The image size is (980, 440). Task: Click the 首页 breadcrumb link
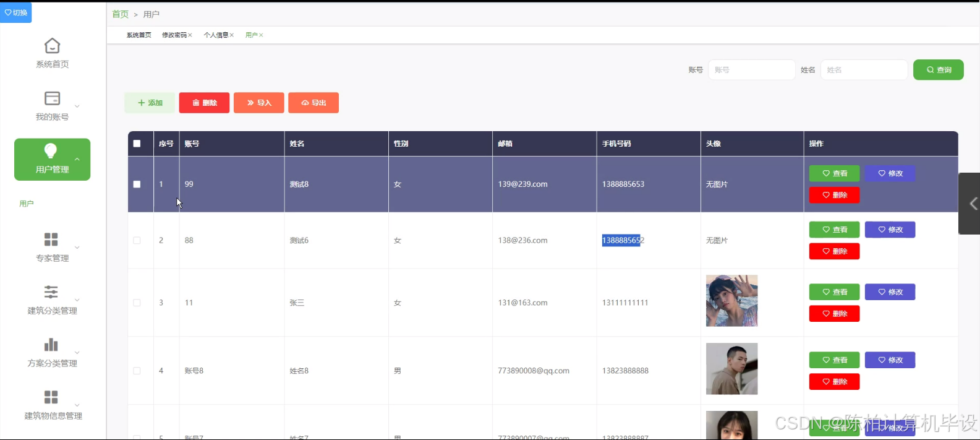121,14
